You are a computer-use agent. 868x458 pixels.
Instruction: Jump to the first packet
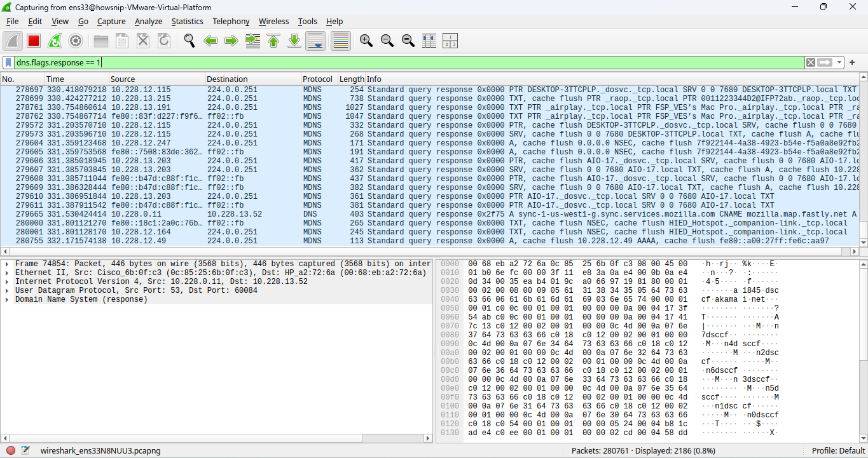273,41
